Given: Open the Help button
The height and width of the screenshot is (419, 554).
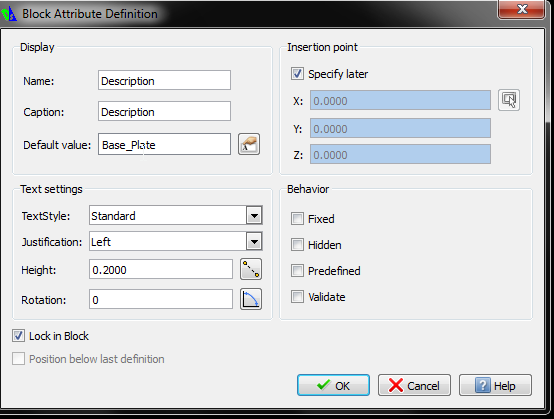Looking at the screenshot, I should (495, 385).
